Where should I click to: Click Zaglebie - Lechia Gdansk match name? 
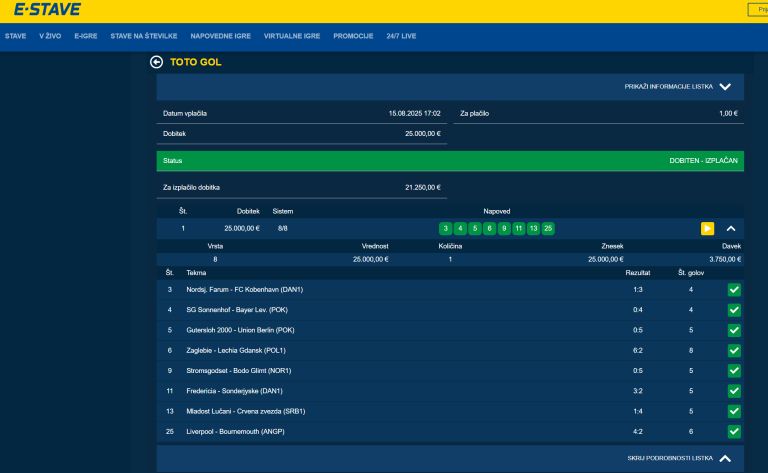pos(236,351)
